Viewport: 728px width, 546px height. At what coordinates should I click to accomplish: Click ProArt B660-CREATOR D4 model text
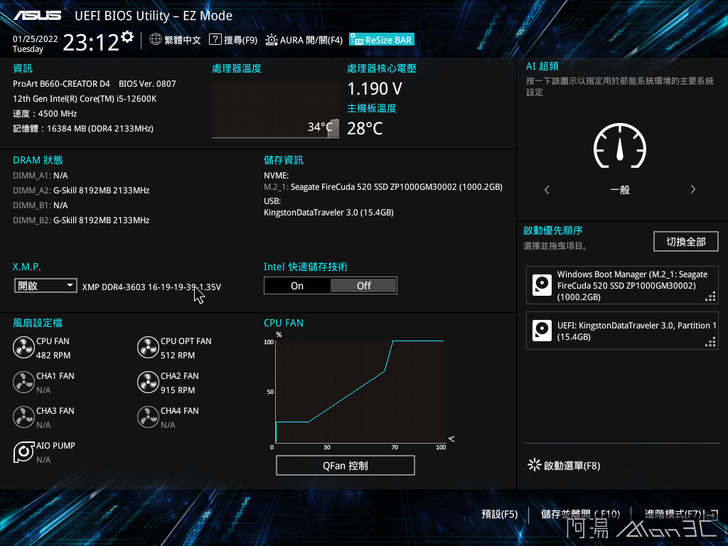coord(61,84)
